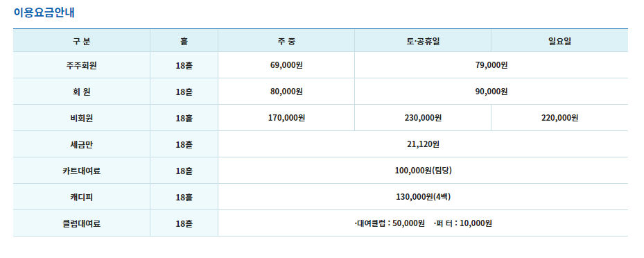Click the '주주회원' row label
This screenshot has width=644, height=258.
82,65
